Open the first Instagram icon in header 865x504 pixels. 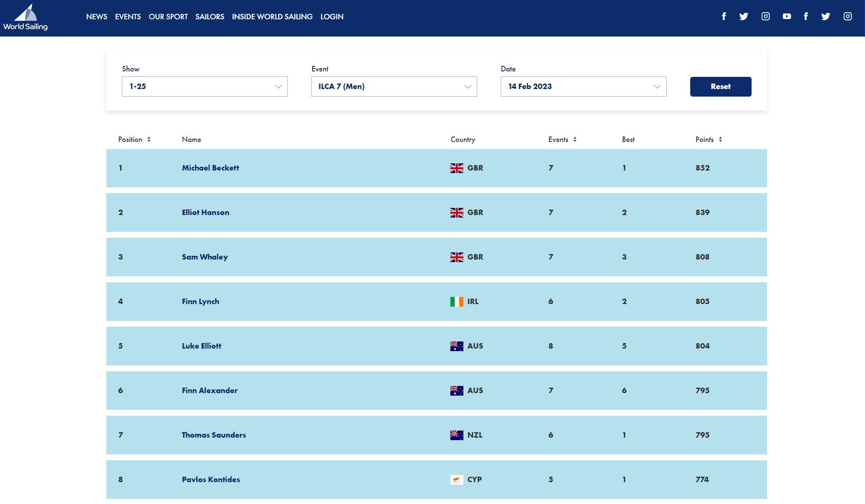tap(765, 16)
